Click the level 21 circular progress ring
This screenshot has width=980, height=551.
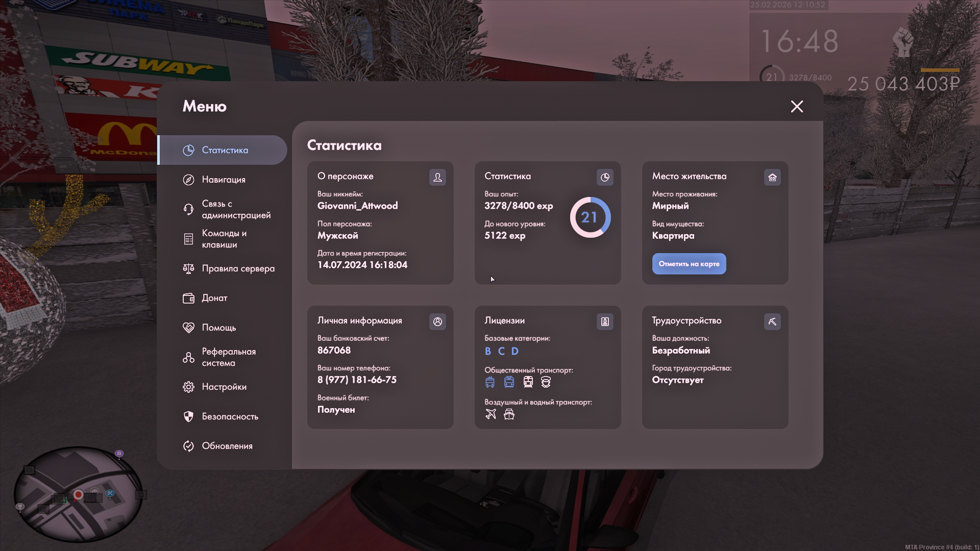click(x=590, y=217)
